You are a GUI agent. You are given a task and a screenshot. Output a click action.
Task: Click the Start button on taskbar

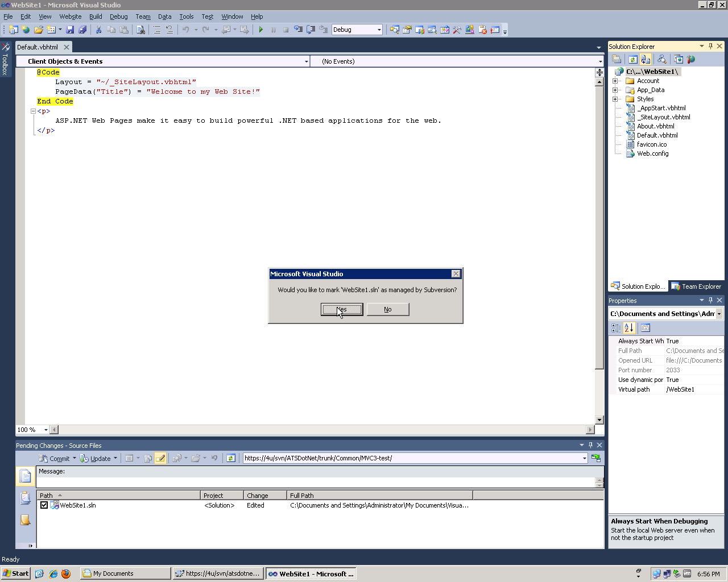16,573
